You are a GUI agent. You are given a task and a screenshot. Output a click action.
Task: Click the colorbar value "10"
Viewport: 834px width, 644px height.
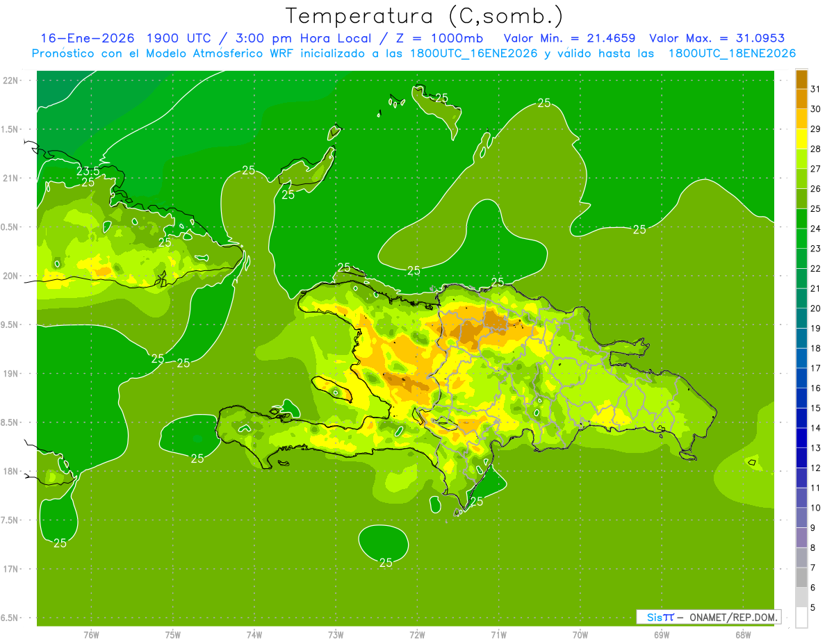pyautogui.click(x=816, y=508)
